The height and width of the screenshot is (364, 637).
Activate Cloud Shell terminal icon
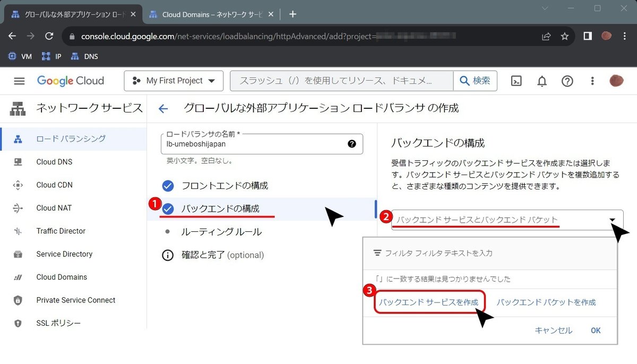pos(516,81)
